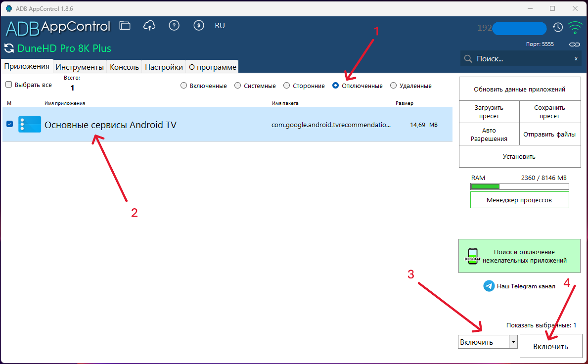Click the Порт: 5555 label
Screen dimensions: 588x364
(540, 44)
